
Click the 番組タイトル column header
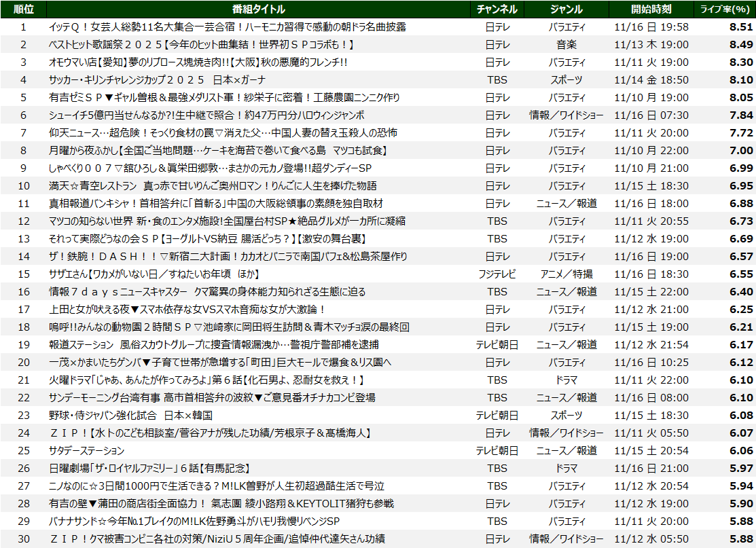[x=258, y=9]
